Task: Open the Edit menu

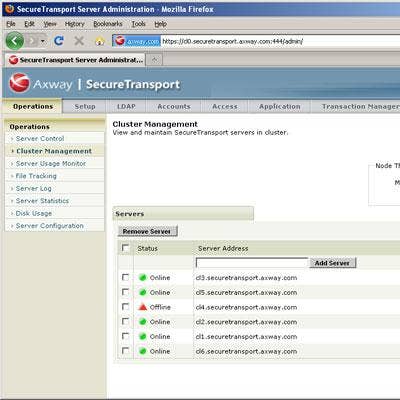Action: click(x=29, y=24)
